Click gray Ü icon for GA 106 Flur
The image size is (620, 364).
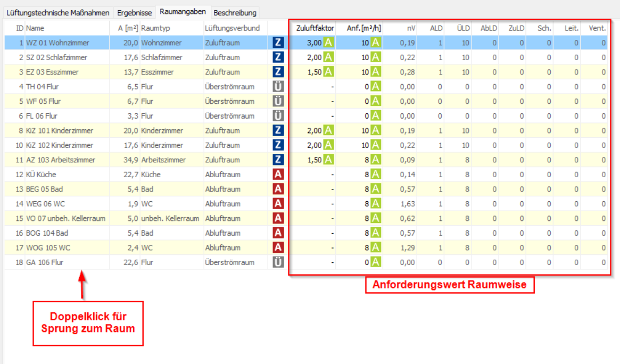[278, 262]
